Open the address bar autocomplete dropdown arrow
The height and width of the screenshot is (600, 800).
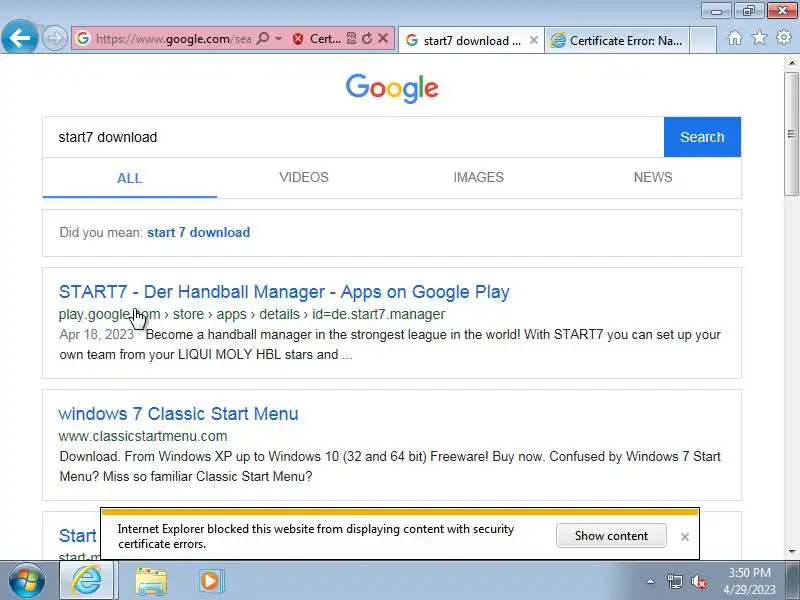tap(279, 38)
